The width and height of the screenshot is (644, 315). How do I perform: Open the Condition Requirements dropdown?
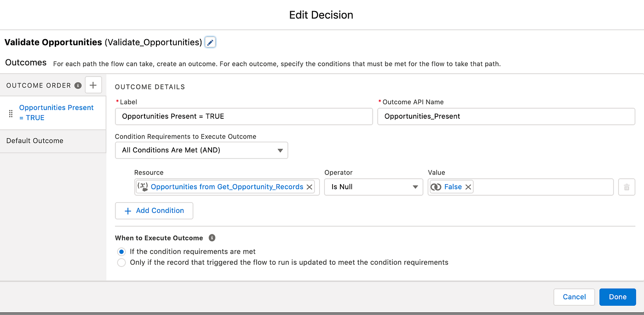click(x=201, y=151)
